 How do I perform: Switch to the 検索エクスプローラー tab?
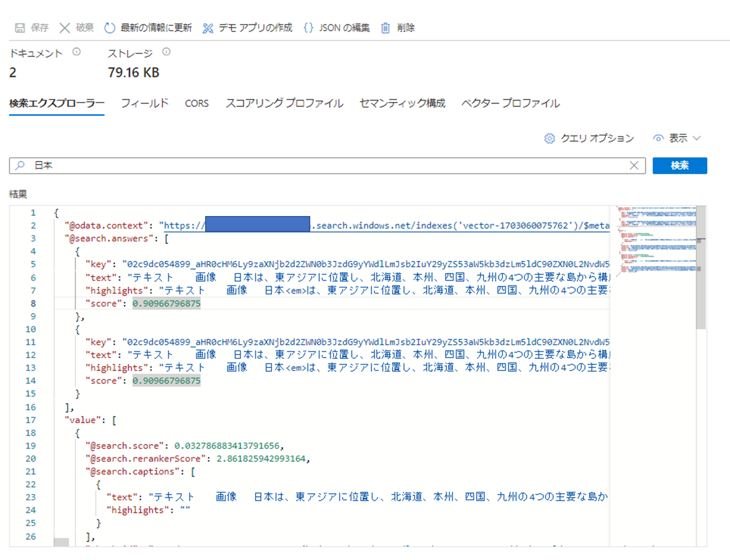pyautogui.click(x=57, y=103)
